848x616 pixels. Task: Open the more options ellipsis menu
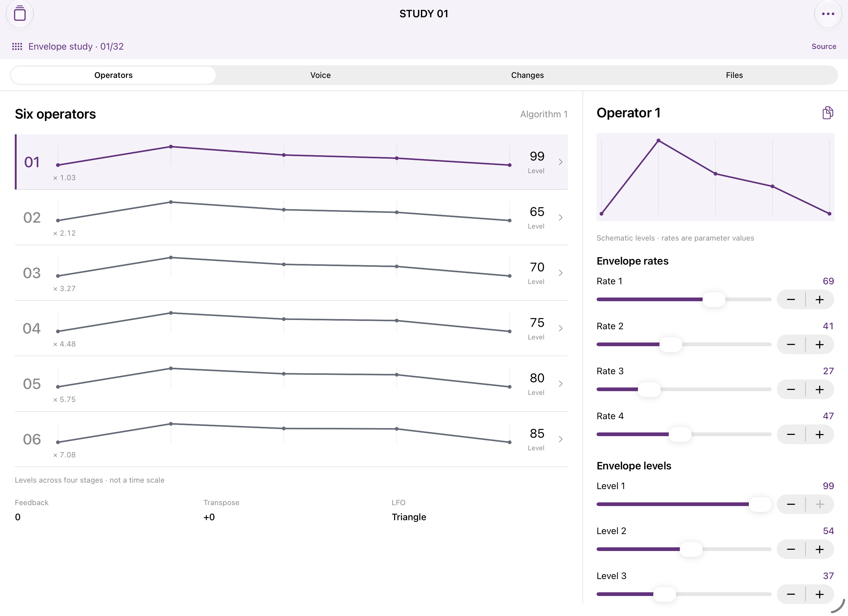(828, 14)
